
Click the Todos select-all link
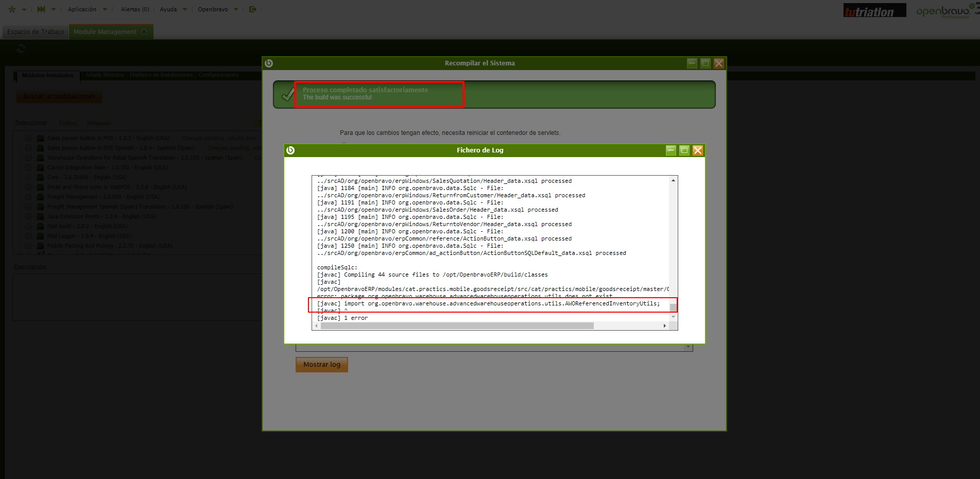pos(67,123)
